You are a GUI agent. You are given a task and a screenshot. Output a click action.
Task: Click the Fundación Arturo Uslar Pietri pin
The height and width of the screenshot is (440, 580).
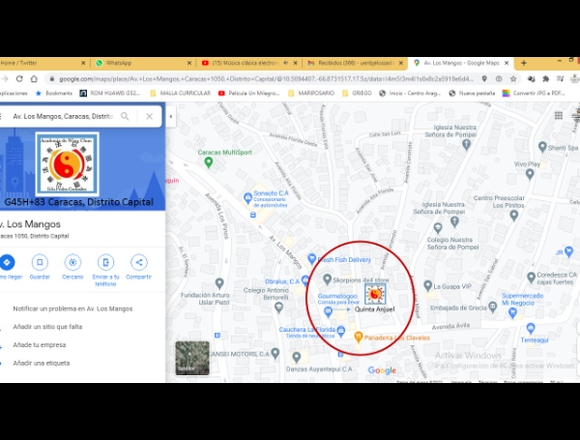tap(219, 283)
